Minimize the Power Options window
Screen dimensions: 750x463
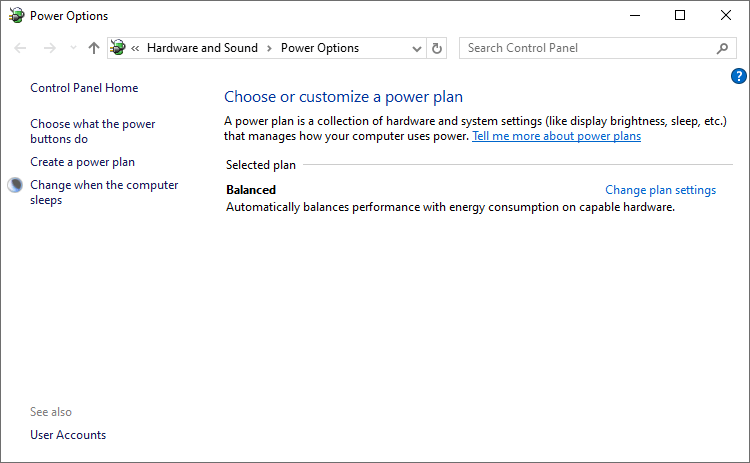[635, 15]
